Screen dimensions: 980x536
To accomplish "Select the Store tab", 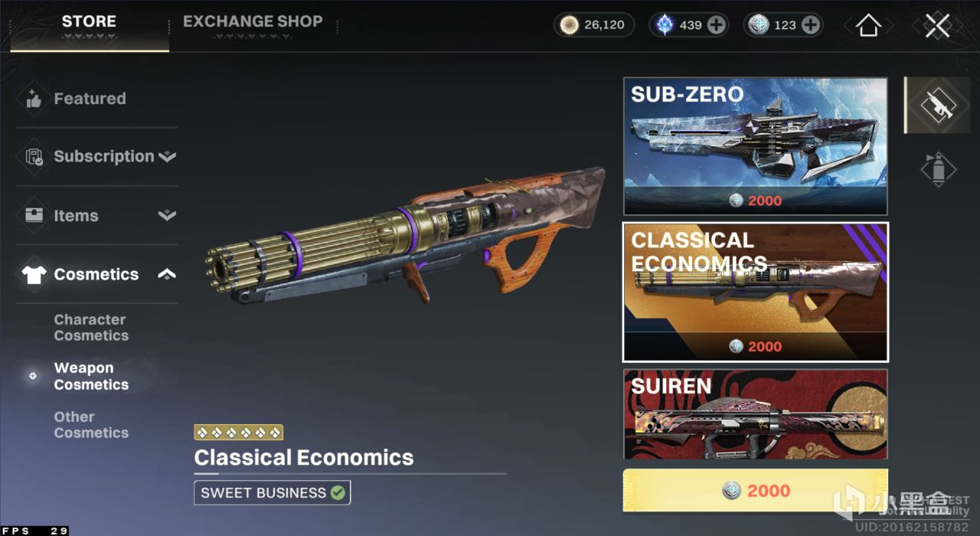I will (89, 21).
